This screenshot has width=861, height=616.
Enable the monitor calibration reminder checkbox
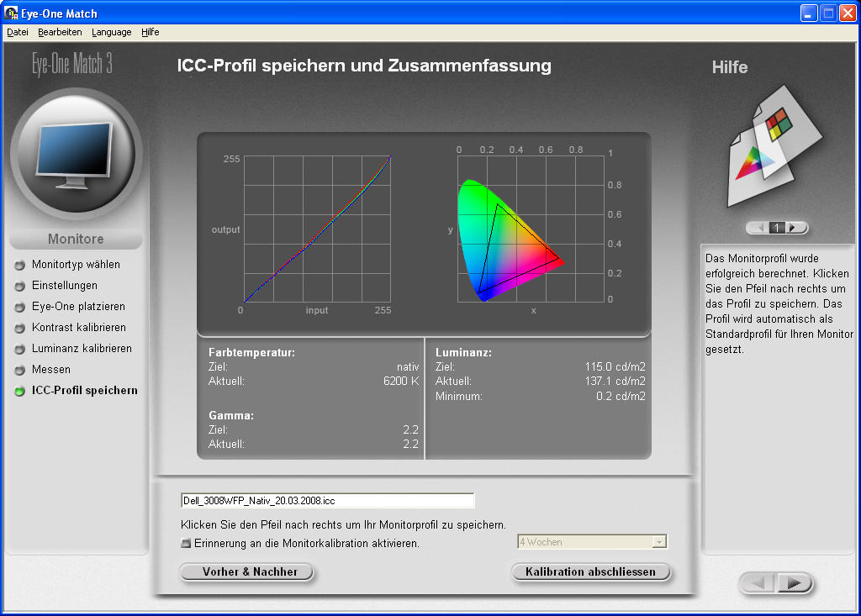186,543
